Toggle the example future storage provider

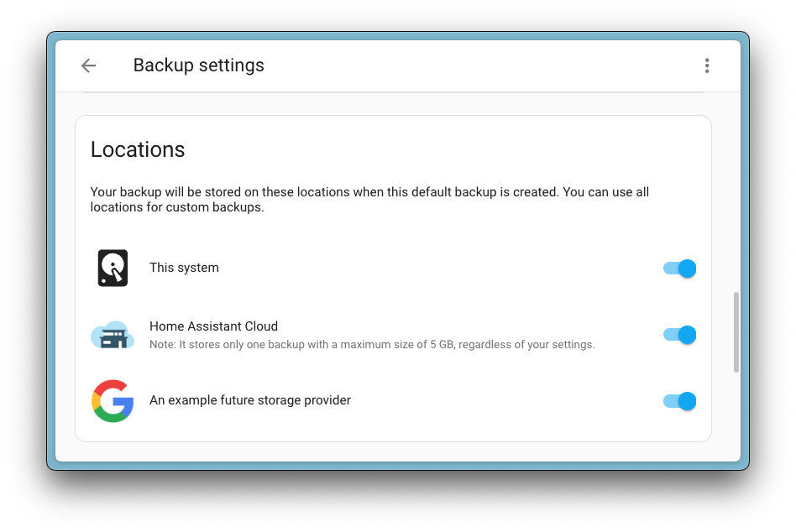coord(679,401)
